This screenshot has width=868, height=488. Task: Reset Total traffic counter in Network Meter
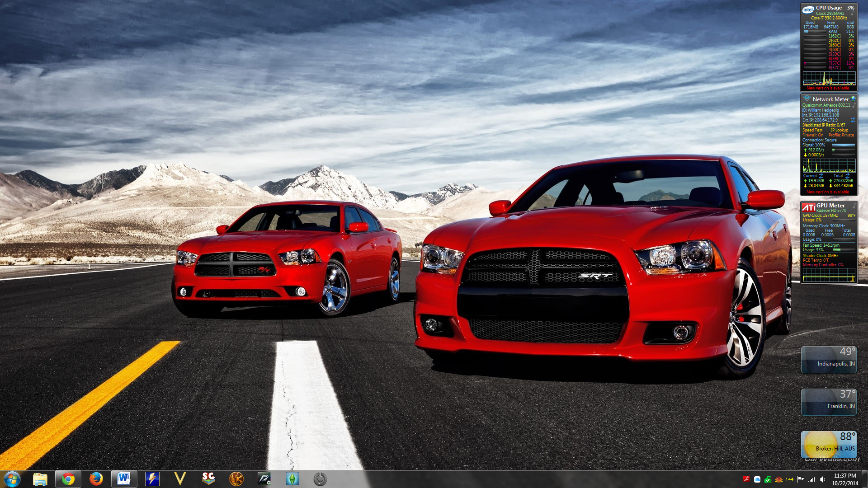tap(847, 176)
